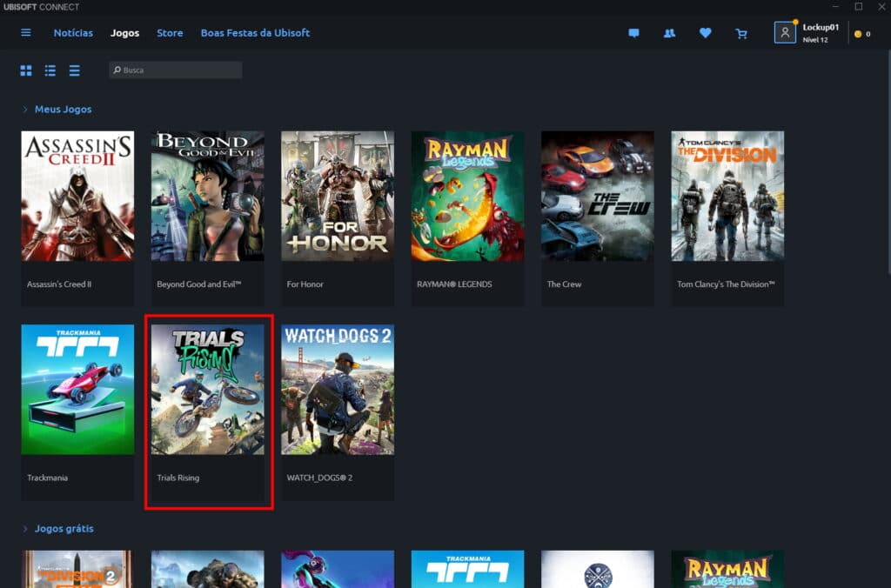
Task: Go to the Notícias tab
Action: point(73,33)
